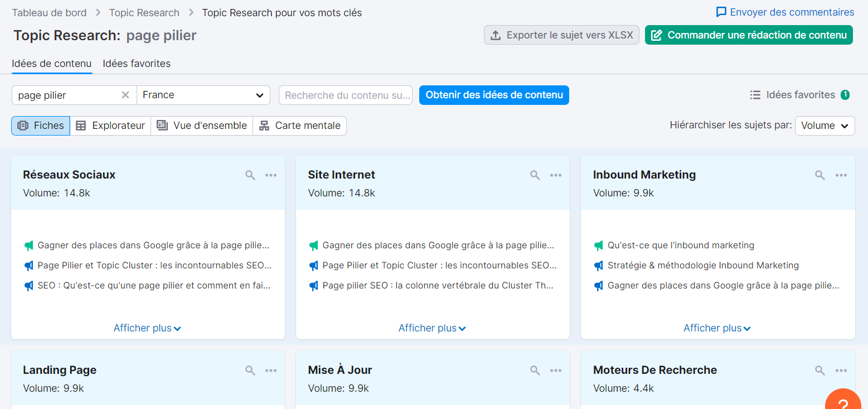Expand Afficher plus in Site Internet card
This screenshot has height=409, width=868.
tap(433, 328)
